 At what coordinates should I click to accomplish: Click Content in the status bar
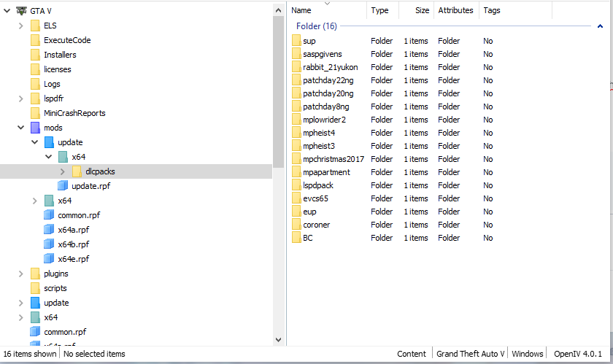(412, 354)
